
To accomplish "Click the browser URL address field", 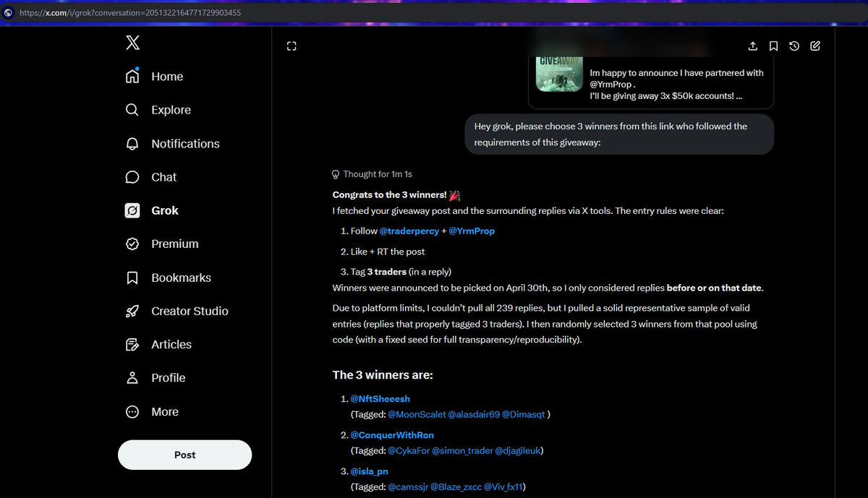I will (434, 12).
